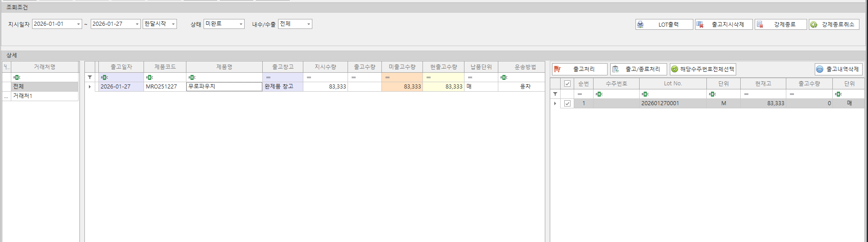
Task: Click the 출고일자 cell 2026-01-27
Action: pos(121,87)
